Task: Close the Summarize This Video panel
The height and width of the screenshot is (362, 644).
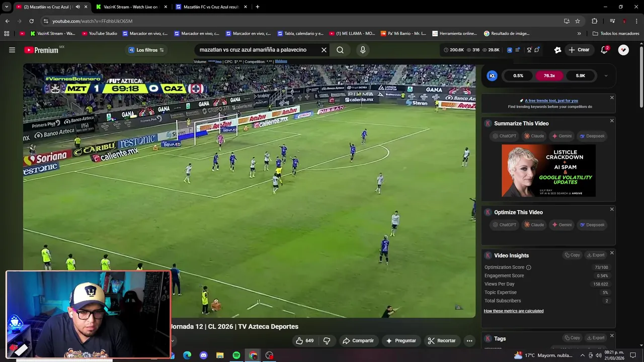Action: tap(612, 121)
